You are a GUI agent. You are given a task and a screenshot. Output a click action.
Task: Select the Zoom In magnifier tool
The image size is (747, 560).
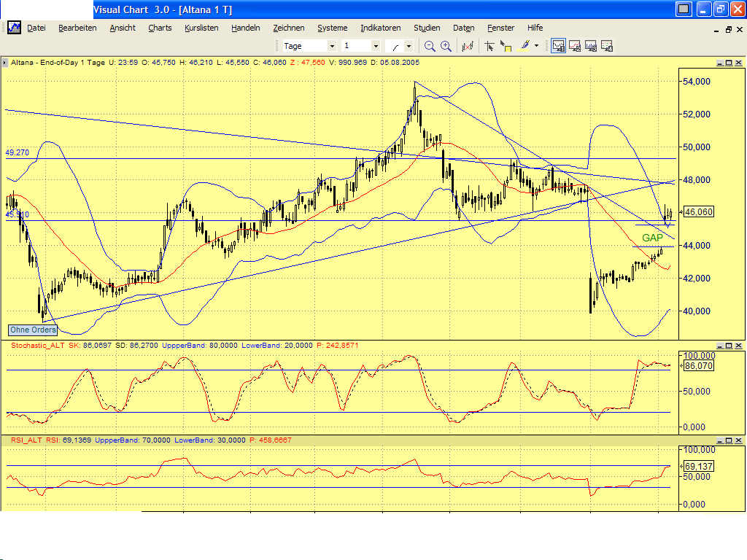[x=446, y=45]
